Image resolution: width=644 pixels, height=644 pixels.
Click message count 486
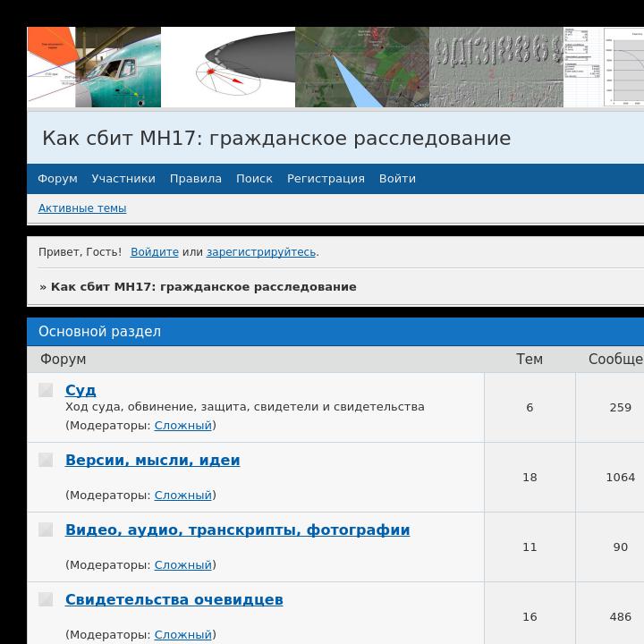pos(621,617)
